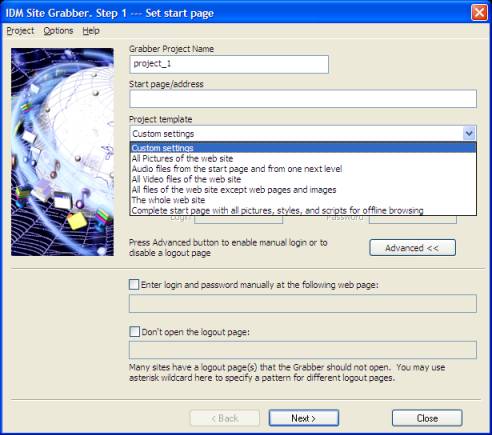
Task: Pick All files except web pages and images
Action: click(x=303, y=189)
